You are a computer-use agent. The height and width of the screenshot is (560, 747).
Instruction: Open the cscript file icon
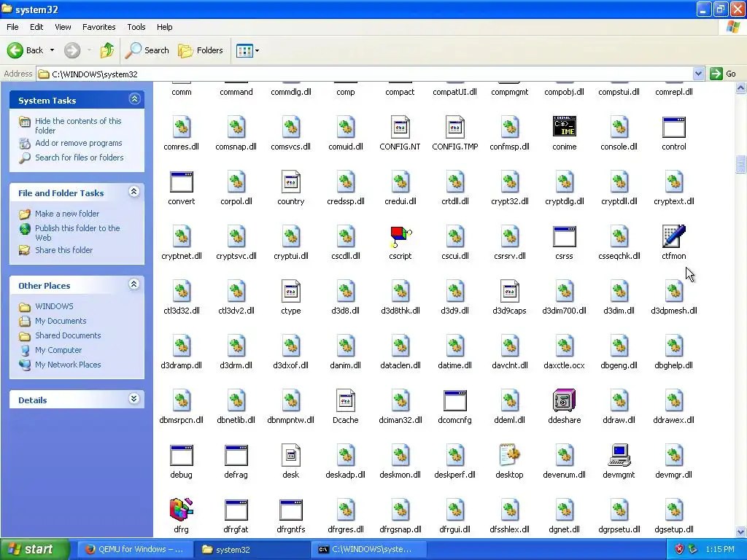point(400,237)
